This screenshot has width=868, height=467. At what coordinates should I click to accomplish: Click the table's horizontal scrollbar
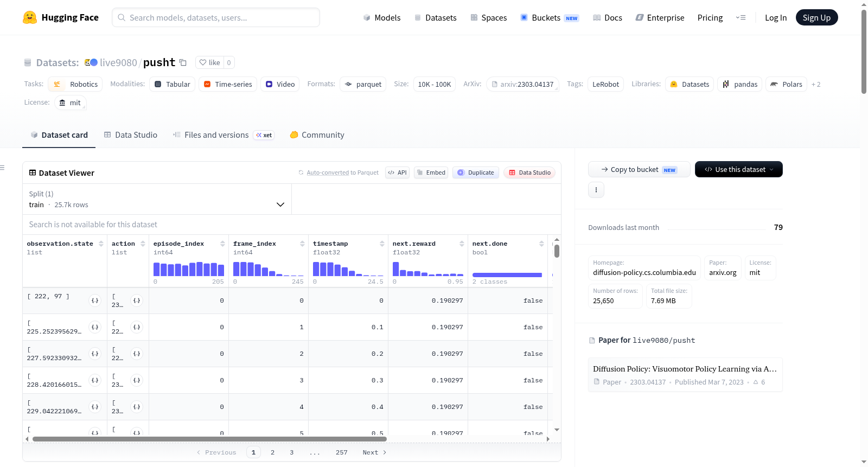click(209, 439)
